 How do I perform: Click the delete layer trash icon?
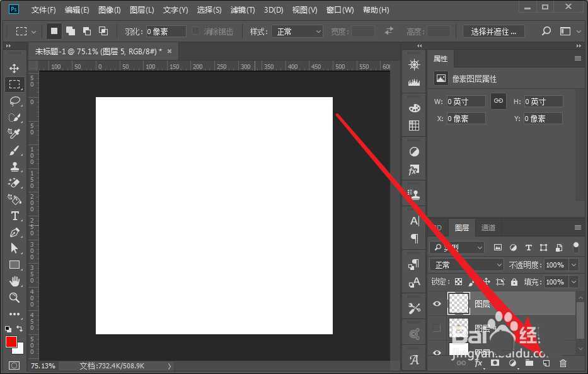click(563, 363)
